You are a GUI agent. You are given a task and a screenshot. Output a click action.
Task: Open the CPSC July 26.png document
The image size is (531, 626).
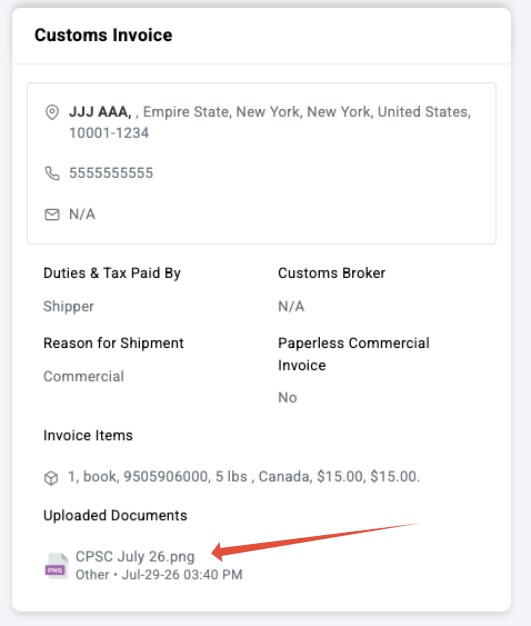tap(135, 557)
